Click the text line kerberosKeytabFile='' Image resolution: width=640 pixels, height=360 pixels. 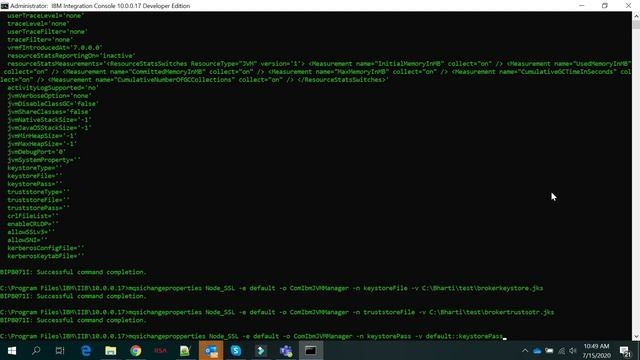pos(46,256)
